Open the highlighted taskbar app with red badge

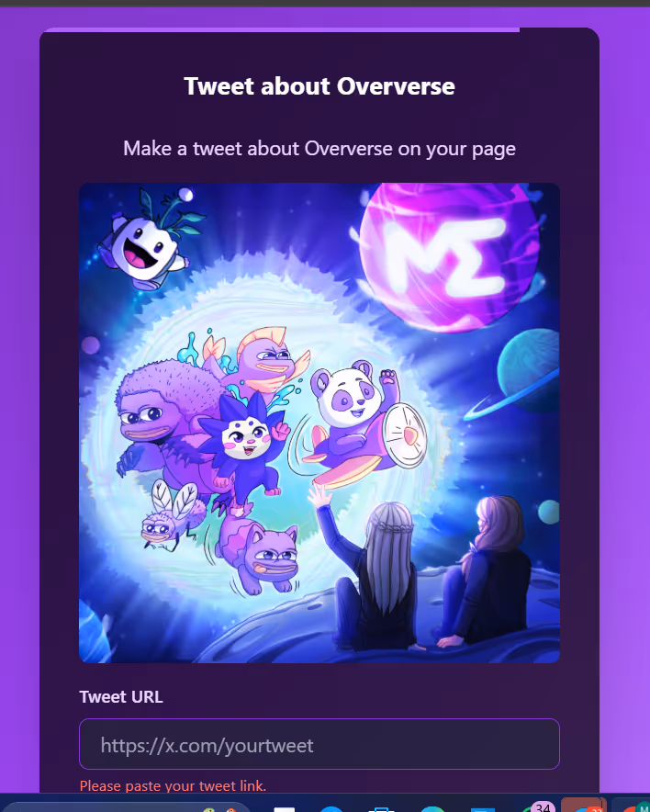tap(584, 806)
